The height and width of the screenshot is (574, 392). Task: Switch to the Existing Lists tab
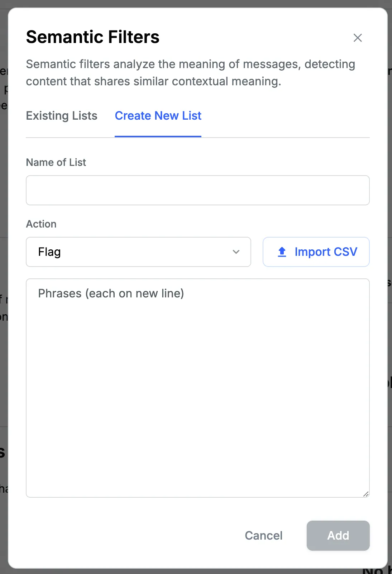pyautogui.click(x=62, y=116)
